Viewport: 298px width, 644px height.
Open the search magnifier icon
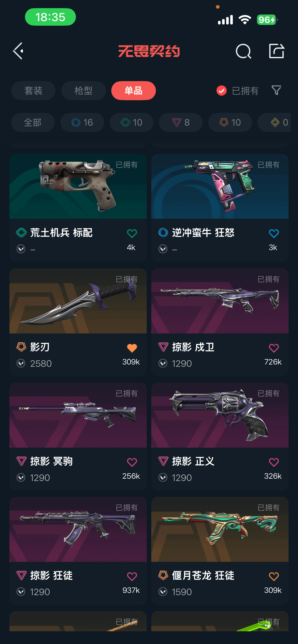tap(243, 51)
